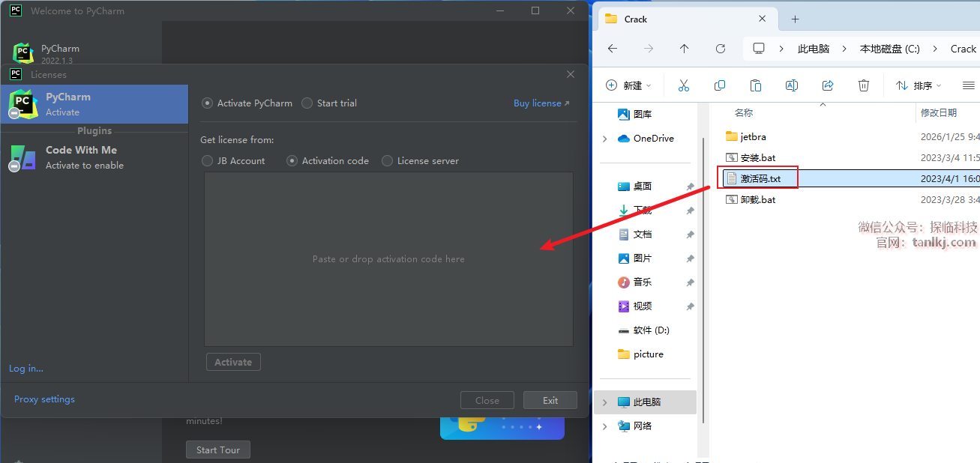Select the Start trial radio button
The height and width of the screenshot is (463, 980).
click(307, 103)
